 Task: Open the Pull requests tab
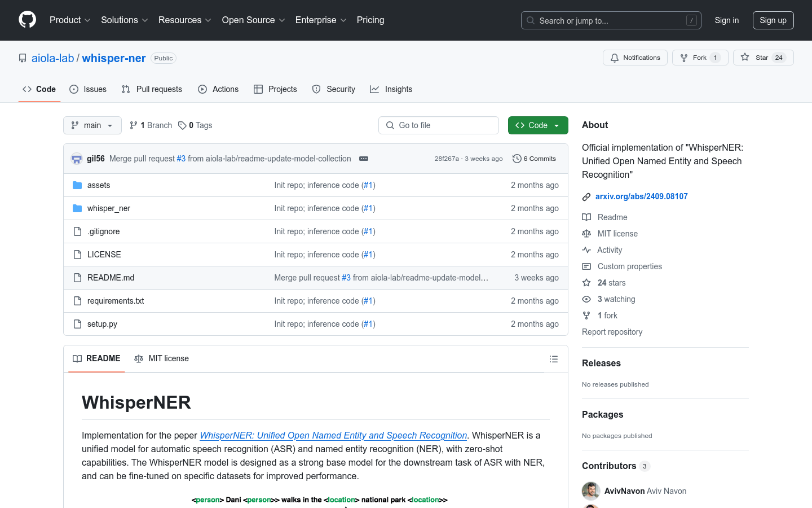[x=152, y=89]
